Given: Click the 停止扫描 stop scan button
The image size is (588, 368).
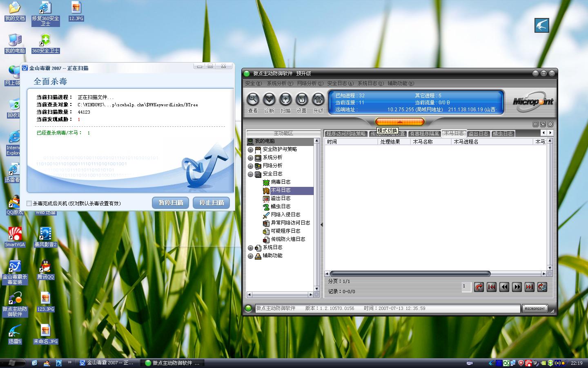Looking at the screenshot, I should point(212,203).
